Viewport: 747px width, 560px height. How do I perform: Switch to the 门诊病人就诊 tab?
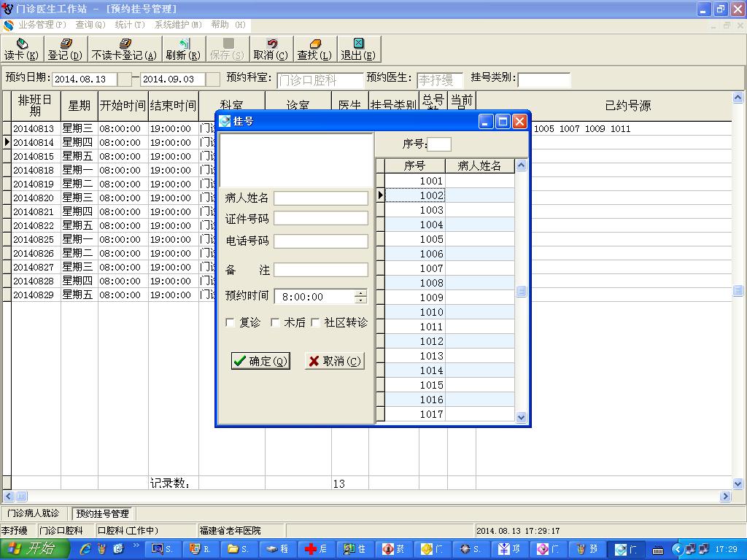[34, 514]
